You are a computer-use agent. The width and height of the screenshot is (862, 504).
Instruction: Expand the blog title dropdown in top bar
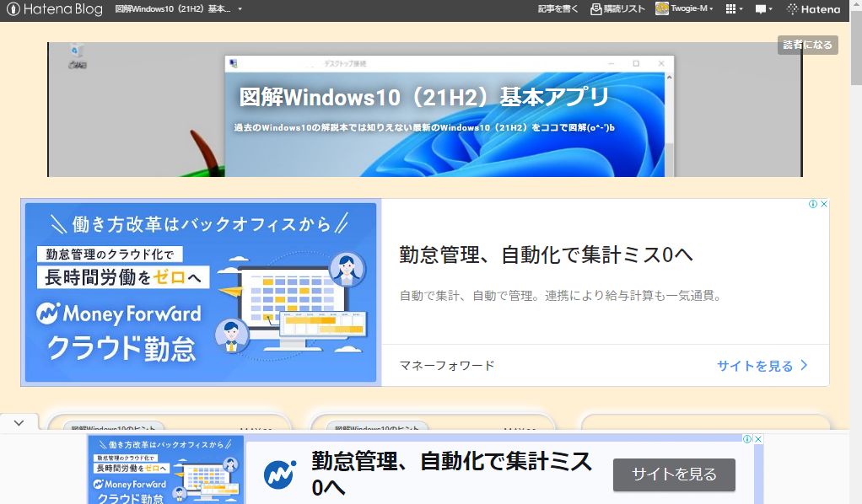(240, 8)
